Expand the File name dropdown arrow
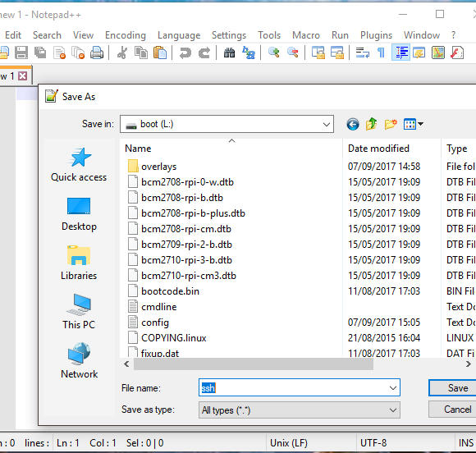Screen dimensions: 476x453 tap(393, 387)
